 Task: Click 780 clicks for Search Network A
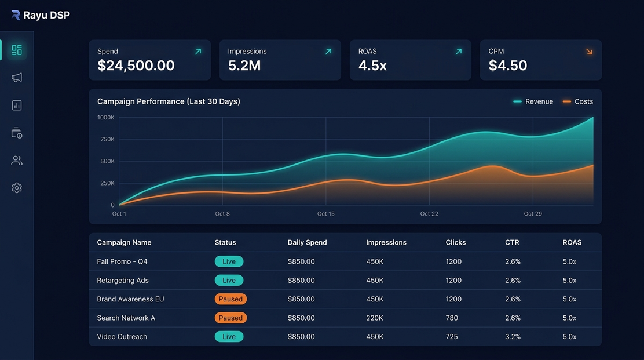point(452,318)
